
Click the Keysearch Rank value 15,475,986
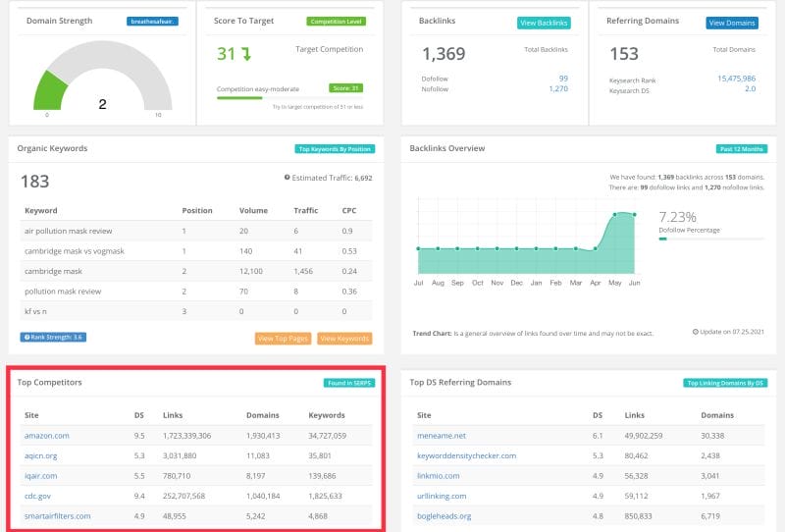[737, 79]
